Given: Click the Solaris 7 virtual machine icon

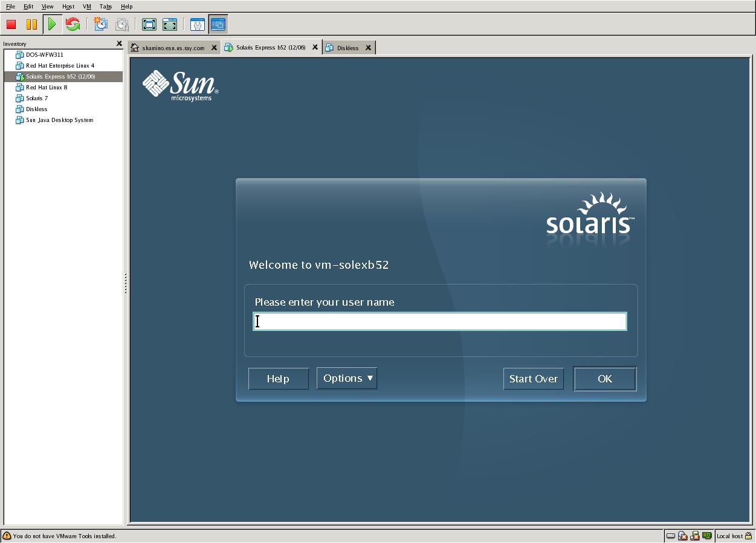Looking at the screenshot, I should click(x=19, y=98).
